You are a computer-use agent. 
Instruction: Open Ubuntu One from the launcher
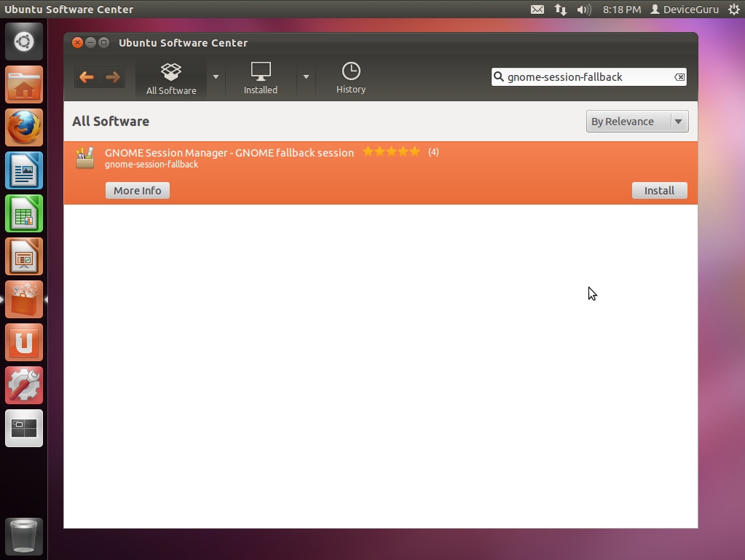24,342
